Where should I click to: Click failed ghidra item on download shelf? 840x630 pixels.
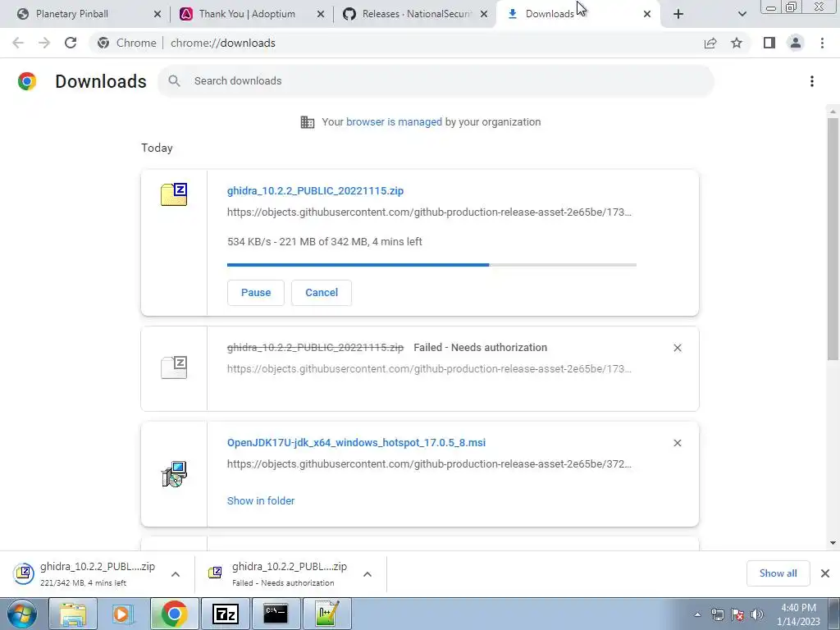[x=279, y=573]
